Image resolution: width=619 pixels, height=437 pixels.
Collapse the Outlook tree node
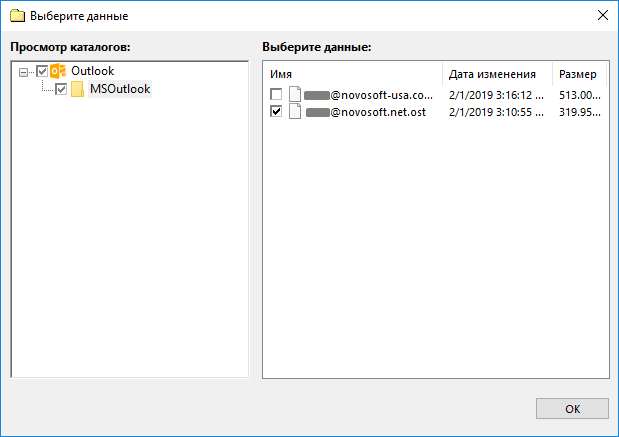click(x=24, y=71)
